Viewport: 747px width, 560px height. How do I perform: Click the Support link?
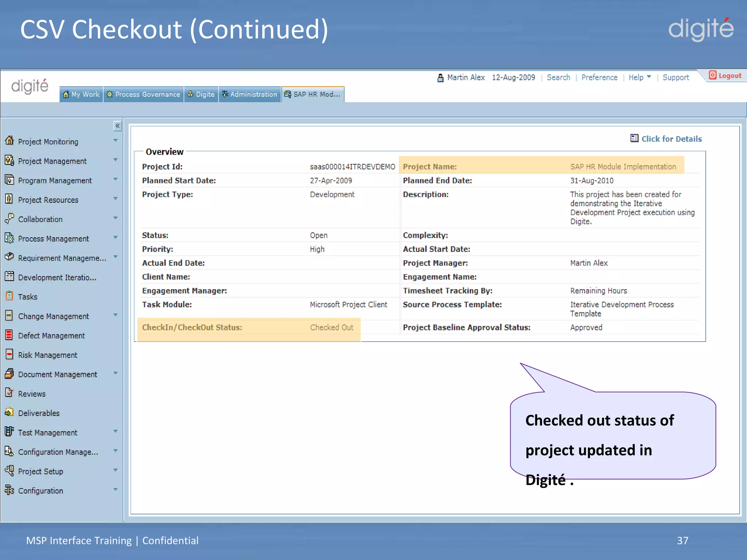point(676,77)
